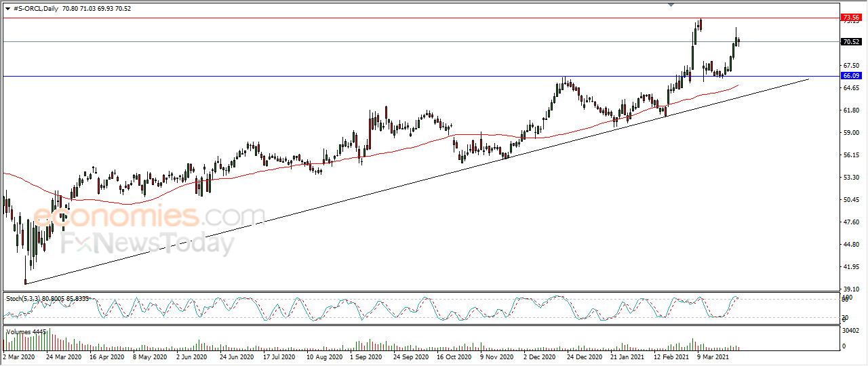Select the red 73.56 price label
Viewport: 868px width, 366px height.
pos(850,17)
